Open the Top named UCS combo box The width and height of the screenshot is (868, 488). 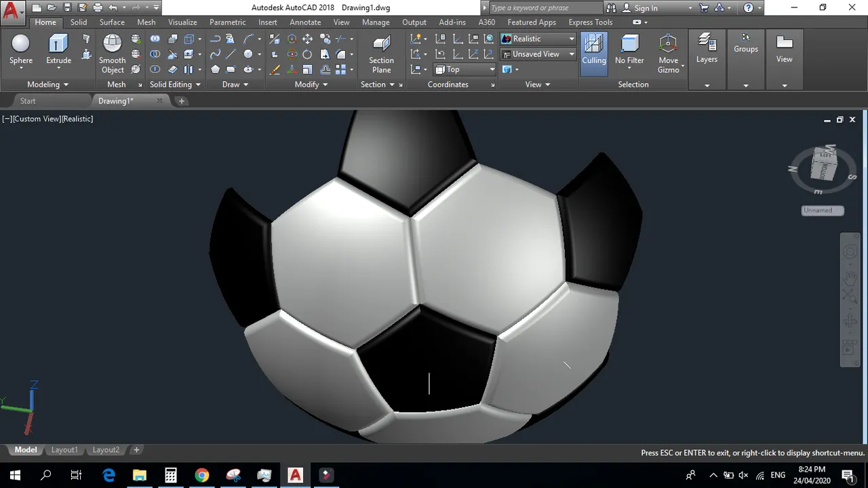pos(465,69)
